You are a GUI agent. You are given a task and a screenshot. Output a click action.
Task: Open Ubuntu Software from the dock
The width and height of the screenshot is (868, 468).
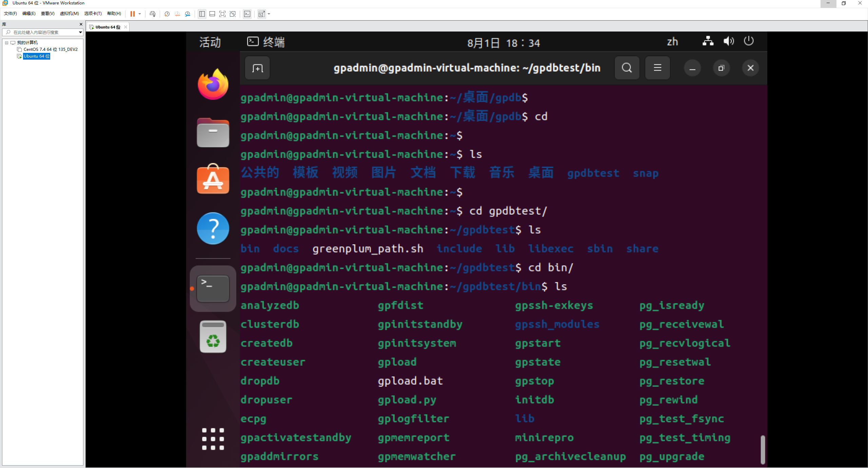(213, 179)
